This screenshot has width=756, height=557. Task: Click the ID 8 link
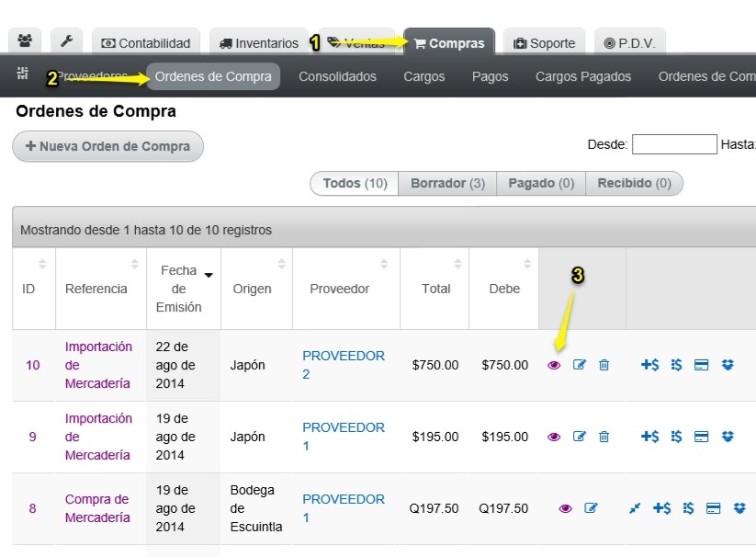[32, 508]
